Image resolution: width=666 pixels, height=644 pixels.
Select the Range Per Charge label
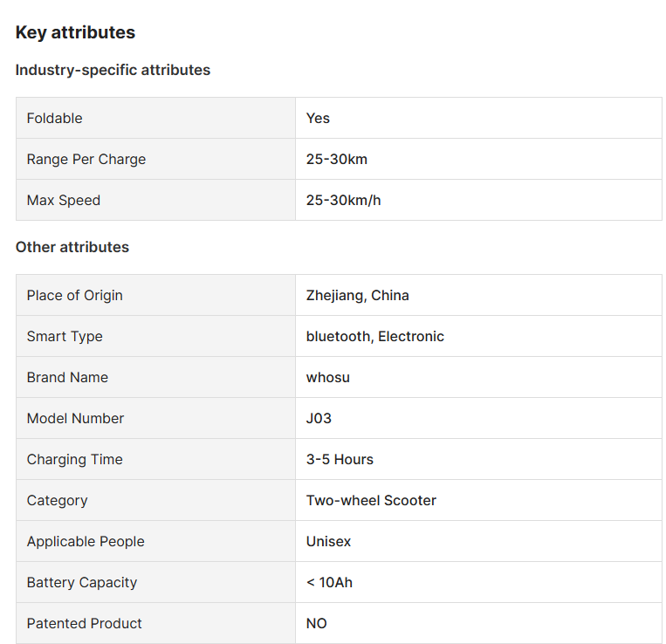(86, 159)
